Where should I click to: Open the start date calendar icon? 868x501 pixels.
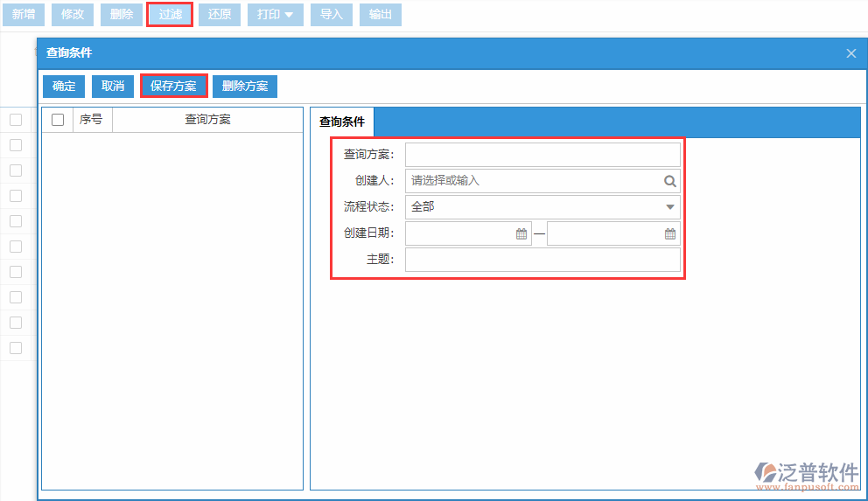coord(521,234)
